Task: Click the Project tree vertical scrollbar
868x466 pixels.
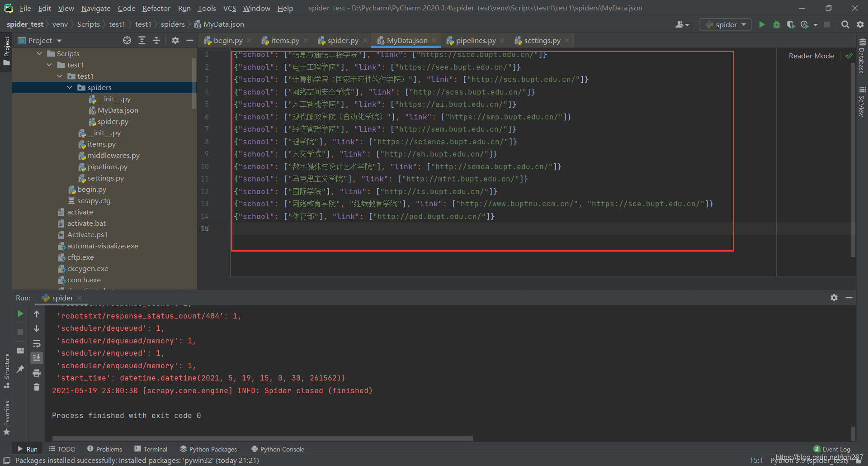Action: click(x=194, y=84)
